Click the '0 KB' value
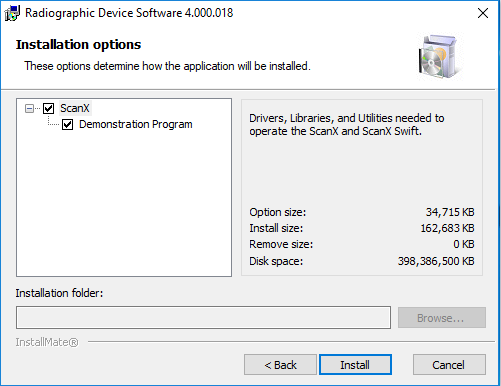Screen dimensions: 501x386 (x=464, y=244)
